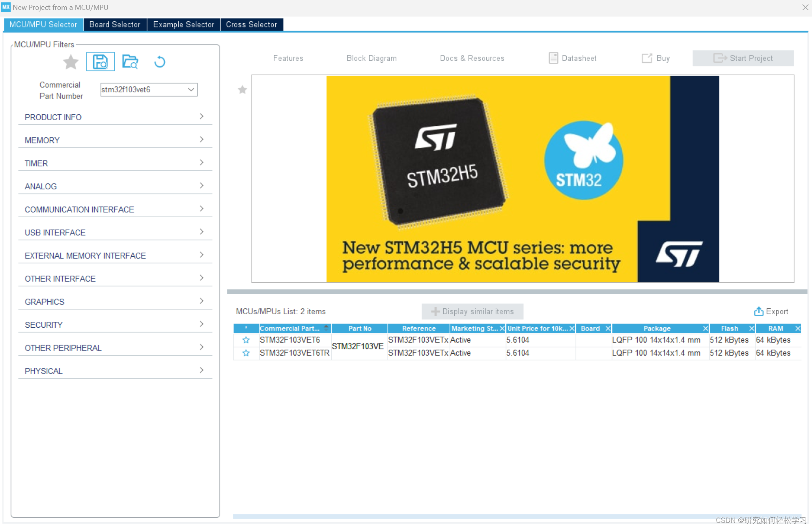Viewport: 812px width, 528px height.
Task: Open the load saved searches folder icon
Action: 130,62
